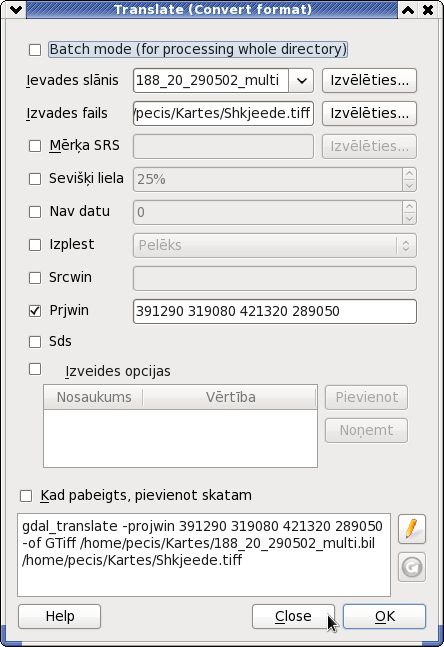Image resolution: width=444 pixels, height=647 pixels.
Task: Click Izvēlēties button for Izvades fails
Action: pyautogui.click(x=369, y=113)
